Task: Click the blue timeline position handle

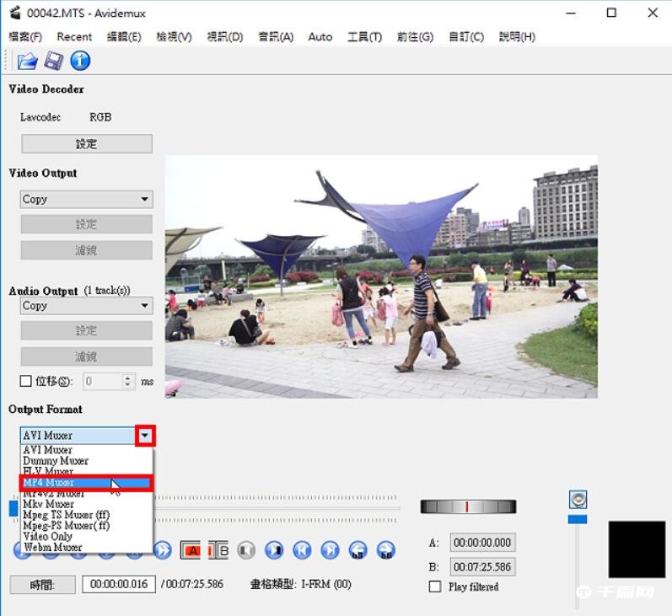Action: click(13, 508)
